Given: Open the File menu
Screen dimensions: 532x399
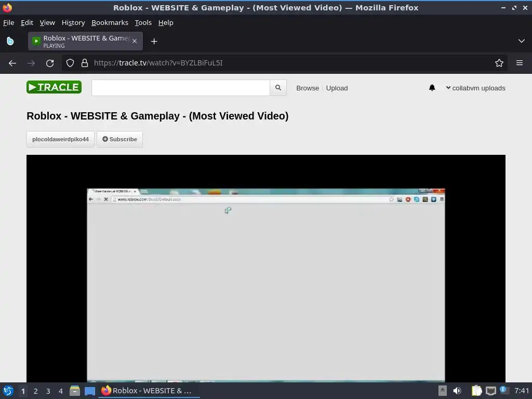Looking at the screenshot, I should [x=8, y=23].
